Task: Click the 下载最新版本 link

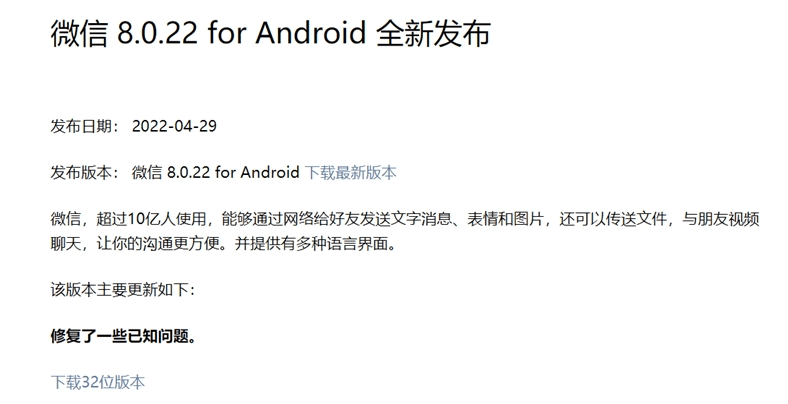Action: click(x=350, y=172)
